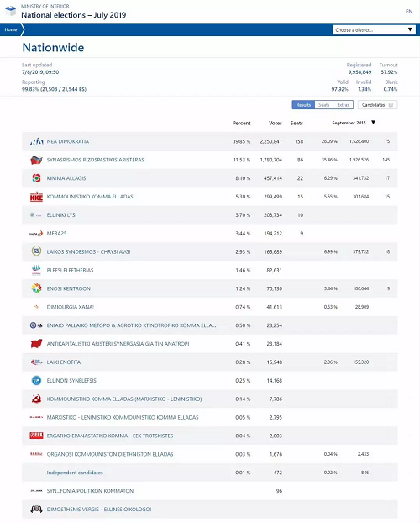Click the Laiki Enotita party row
420x523 pixels.
click(210, 362)
